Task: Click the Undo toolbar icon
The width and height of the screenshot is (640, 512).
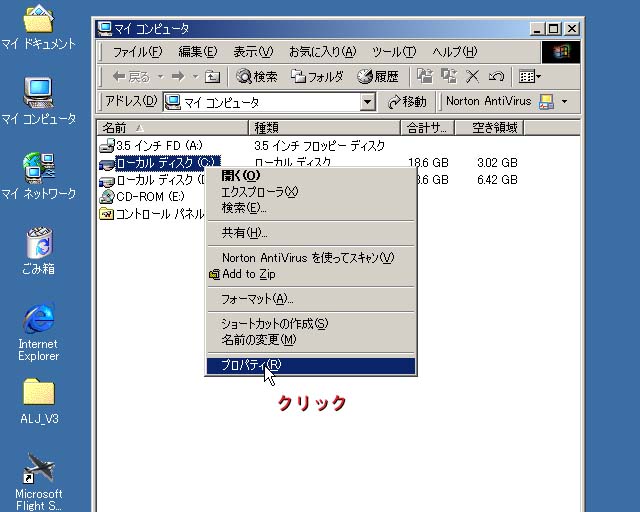Action: point(496,76)
